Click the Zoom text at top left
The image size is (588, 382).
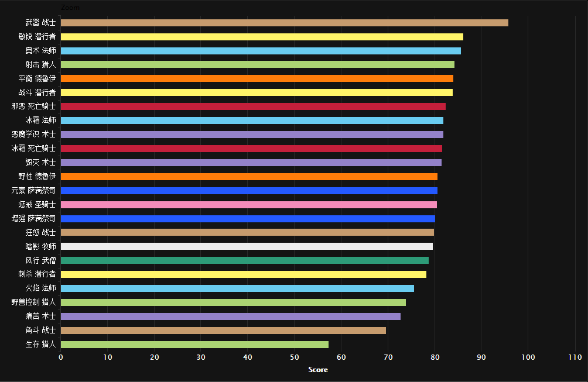click(x=70, y=8)
